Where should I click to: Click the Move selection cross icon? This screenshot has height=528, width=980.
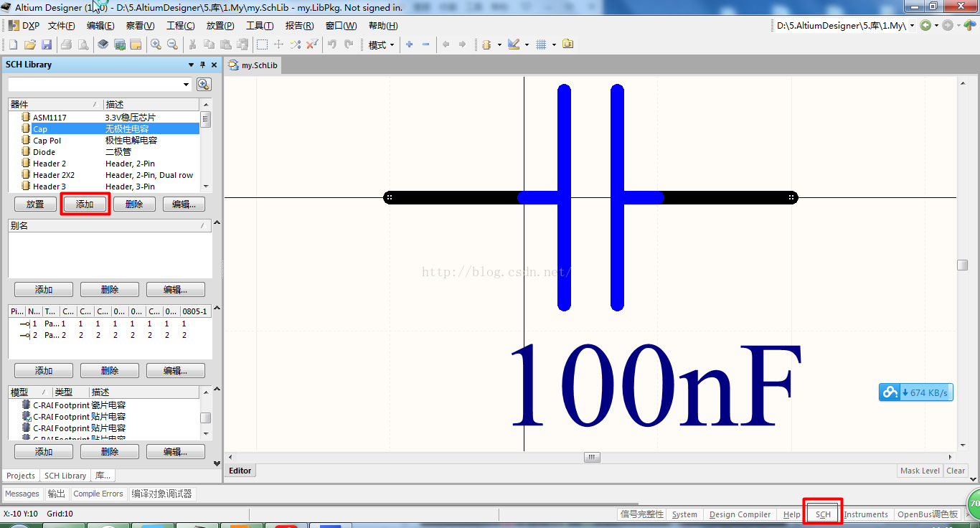coord(279,44)
